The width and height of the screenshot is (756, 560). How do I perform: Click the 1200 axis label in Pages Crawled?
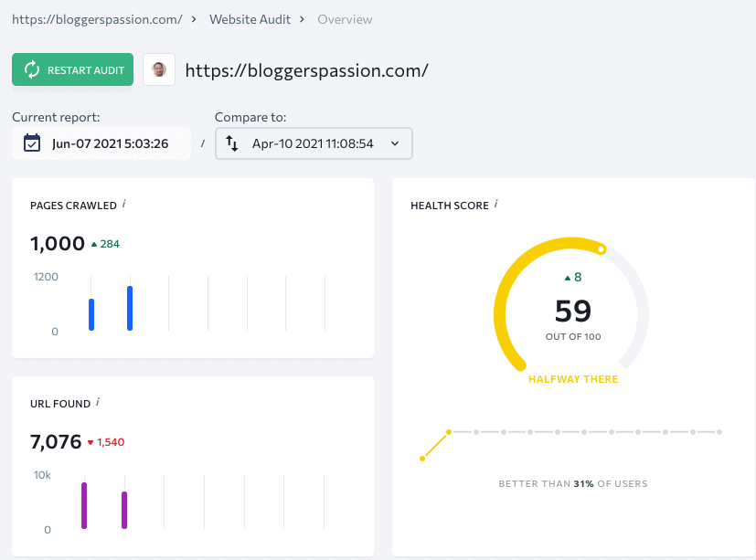46,277
